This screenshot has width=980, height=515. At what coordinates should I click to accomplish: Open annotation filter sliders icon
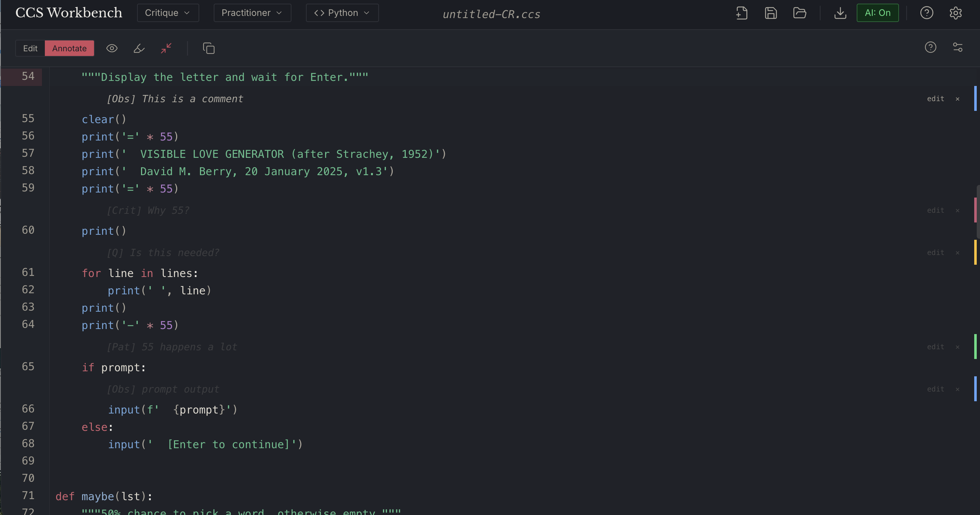957,47
